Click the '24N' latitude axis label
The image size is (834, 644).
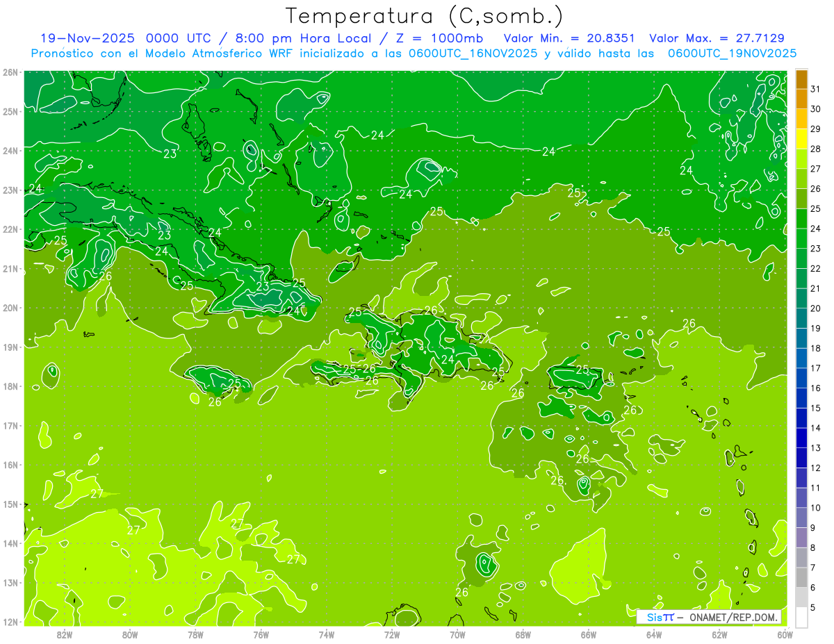click(x=10, y=151)
